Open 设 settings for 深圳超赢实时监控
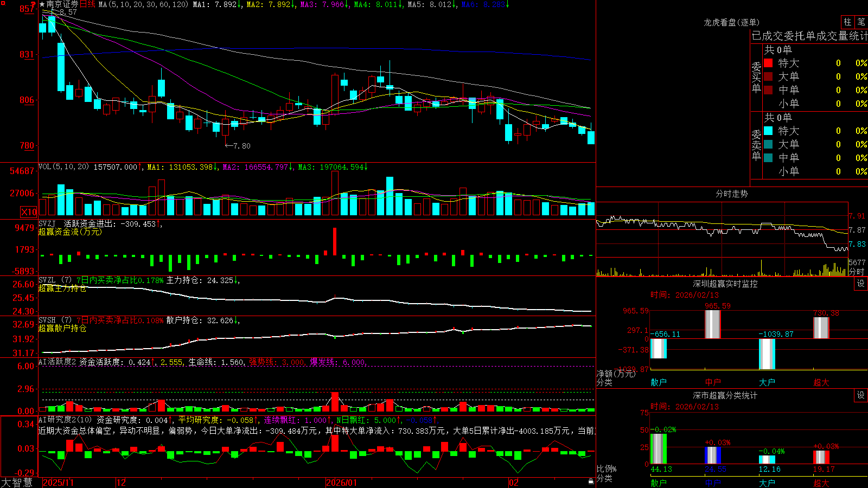 861,284
